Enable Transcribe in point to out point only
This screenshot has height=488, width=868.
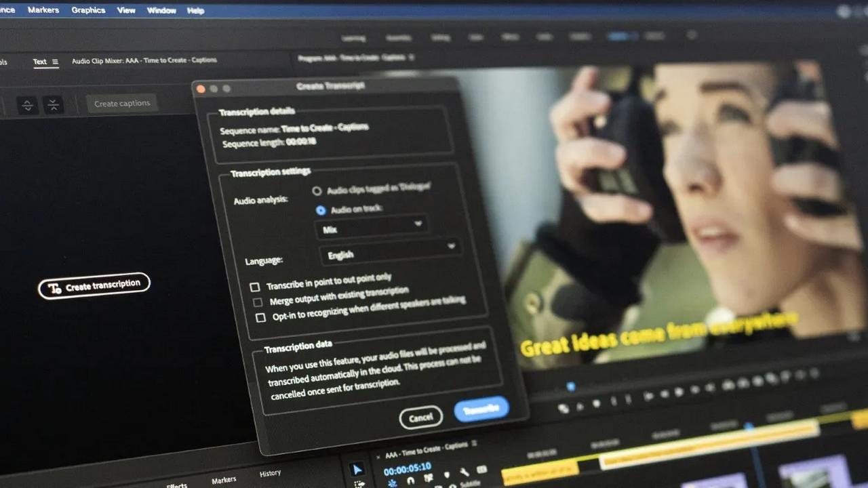click(x=255, y=287)
